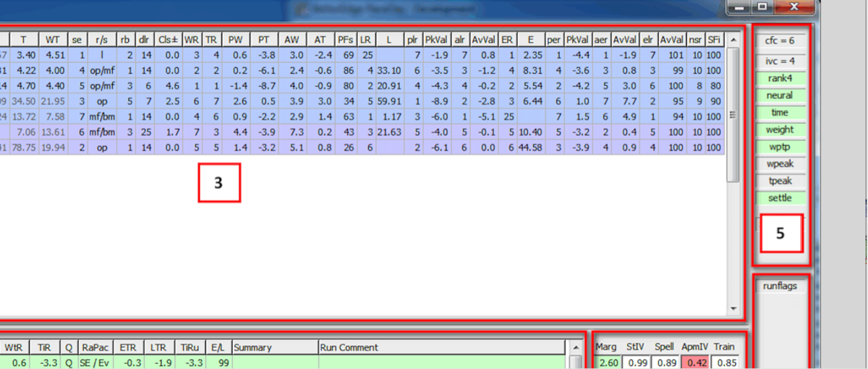868x369 pixels.
Task: Toggle the wptp button
Action: [x=780, y=147]
